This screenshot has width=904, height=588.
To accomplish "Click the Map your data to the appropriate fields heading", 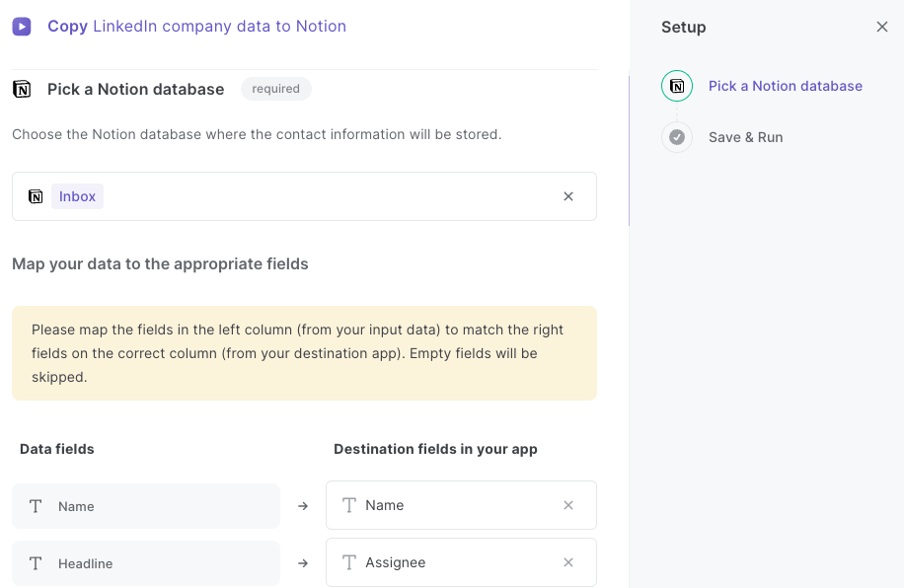I will tap(160, 264).
